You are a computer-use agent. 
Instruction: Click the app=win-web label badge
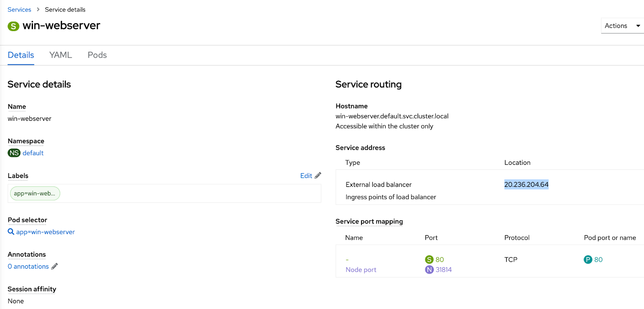(35, 193)
